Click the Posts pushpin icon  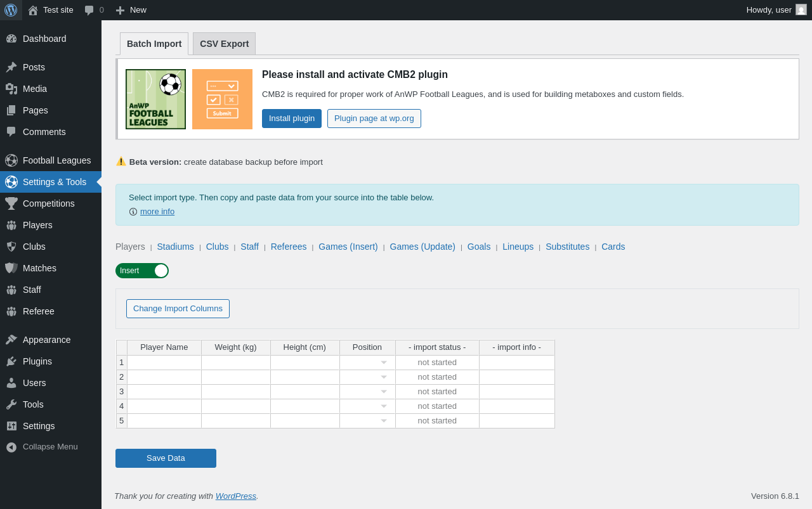tap(11, 67)
